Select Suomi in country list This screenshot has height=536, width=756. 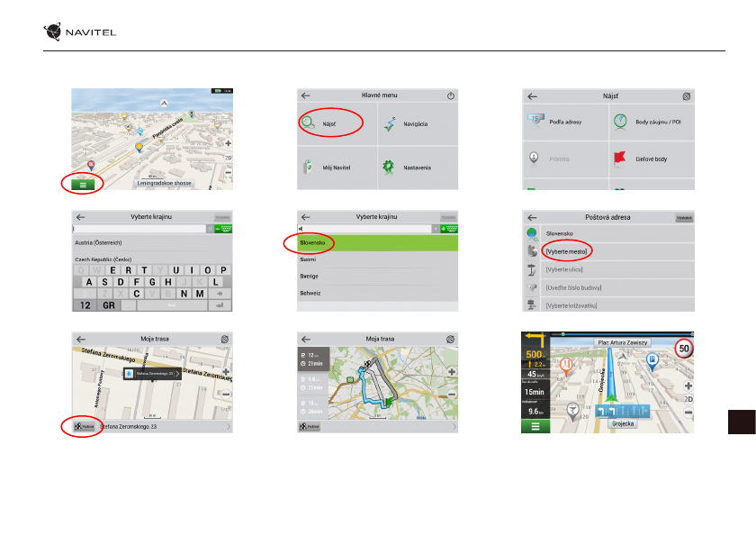coord(310,260)
